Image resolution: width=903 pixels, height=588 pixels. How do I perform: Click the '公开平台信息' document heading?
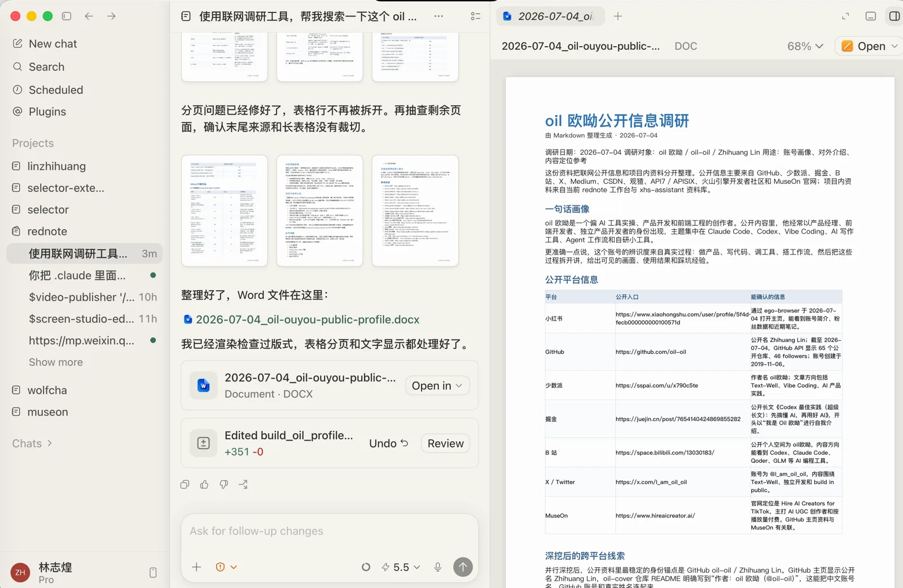pos(571,279)
